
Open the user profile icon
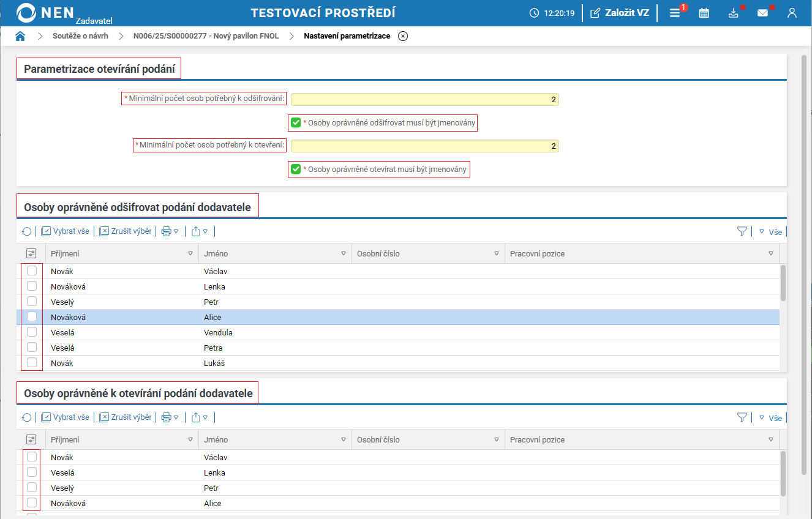(792, 13)
